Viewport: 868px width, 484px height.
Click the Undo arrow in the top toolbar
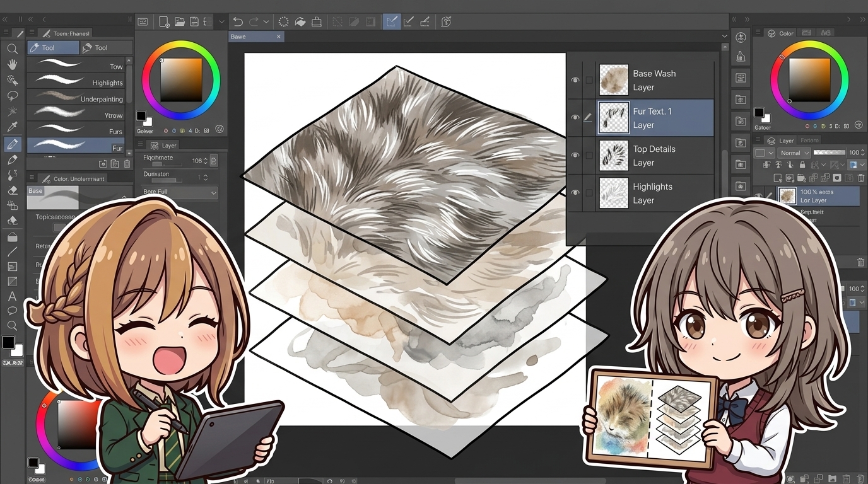238,21
